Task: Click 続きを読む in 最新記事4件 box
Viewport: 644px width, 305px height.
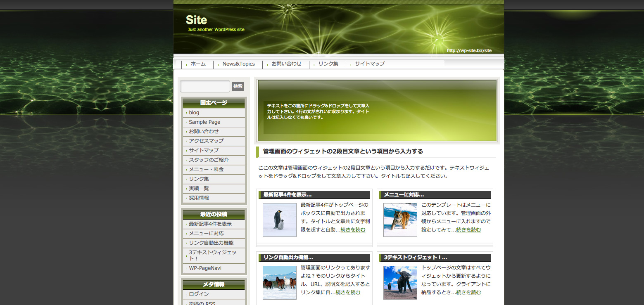Action: [353, 230]
